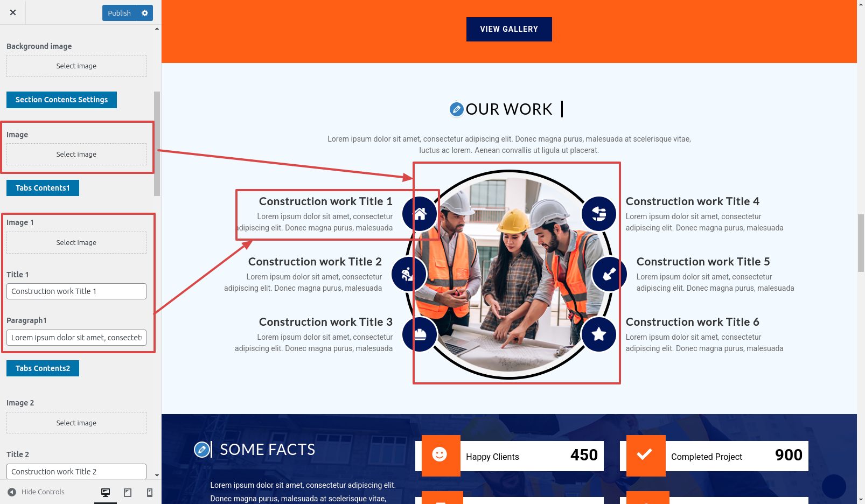Click the VIEW GALLERY button
This screenshot has width=865, height=504.
[509, 29]
